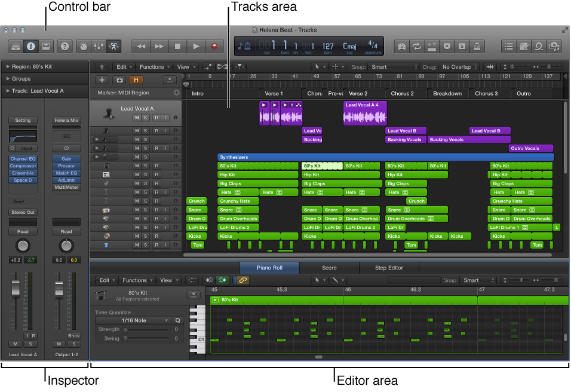Screen dimensions: 571x392
Task: Enable Cycle mode in the control bar
Action: click(x=416, y=46)
